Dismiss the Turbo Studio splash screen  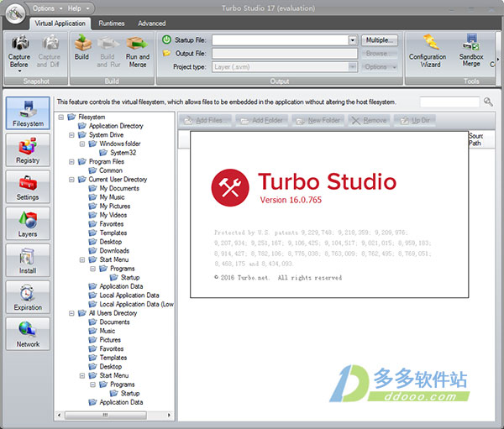(329, 214)
